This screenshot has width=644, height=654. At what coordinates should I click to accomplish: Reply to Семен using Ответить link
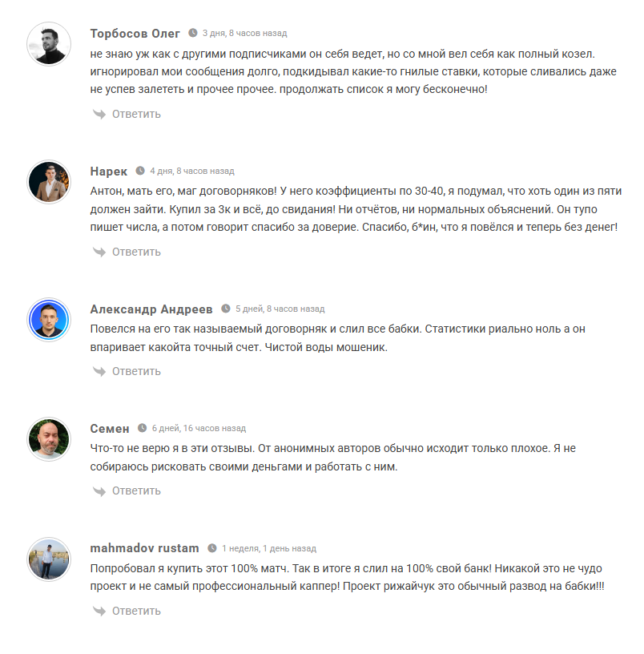pyautogui.click(x=136, y=491)
